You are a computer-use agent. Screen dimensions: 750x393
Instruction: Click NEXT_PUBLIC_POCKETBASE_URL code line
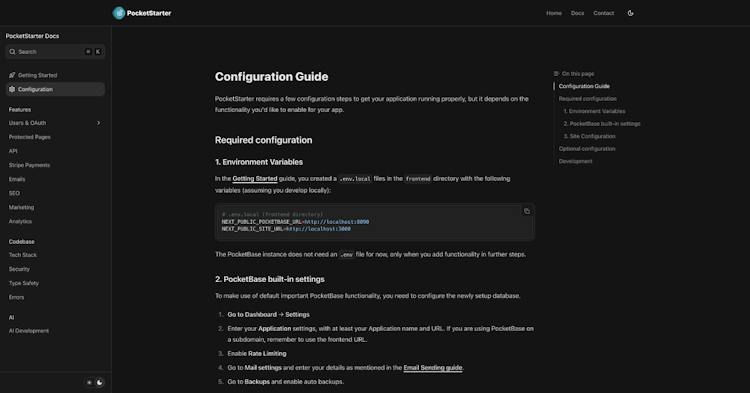tap(295, 222)
